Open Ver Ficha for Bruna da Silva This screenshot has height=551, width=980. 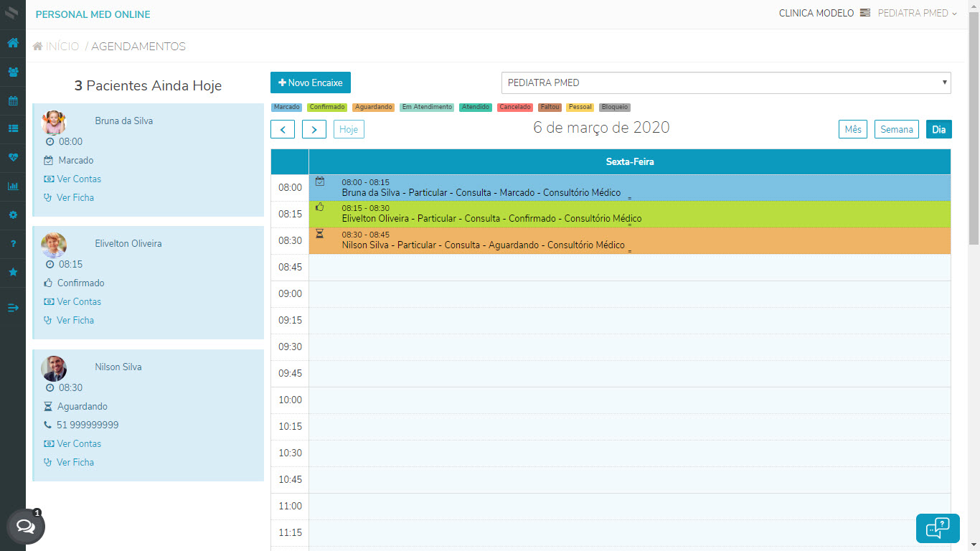(75, 197)
